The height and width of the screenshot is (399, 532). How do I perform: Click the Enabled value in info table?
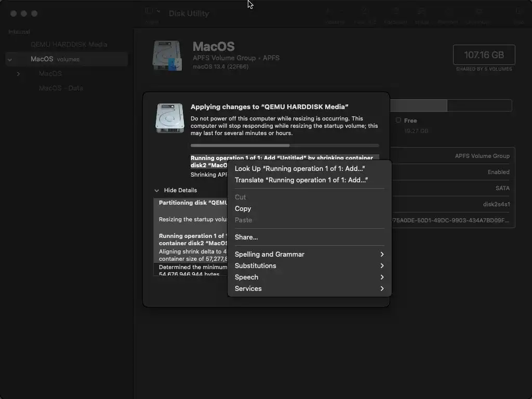pyautogui.click(x=498, y=172)
